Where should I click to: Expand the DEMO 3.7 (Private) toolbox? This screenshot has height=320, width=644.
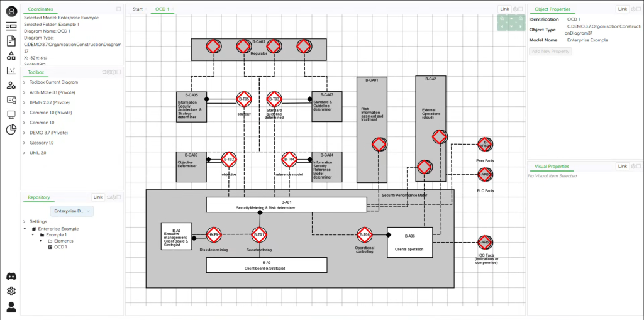pos(48,133)
